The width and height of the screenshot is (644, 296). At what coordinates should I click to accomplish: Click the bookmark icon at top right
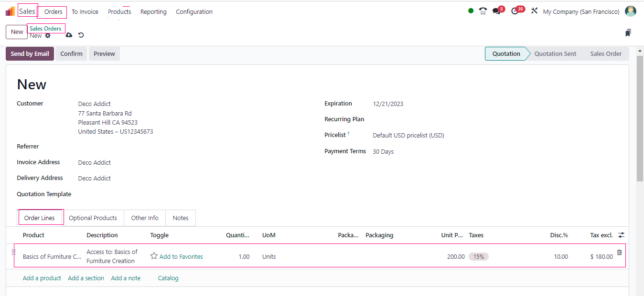click(628, 33)
